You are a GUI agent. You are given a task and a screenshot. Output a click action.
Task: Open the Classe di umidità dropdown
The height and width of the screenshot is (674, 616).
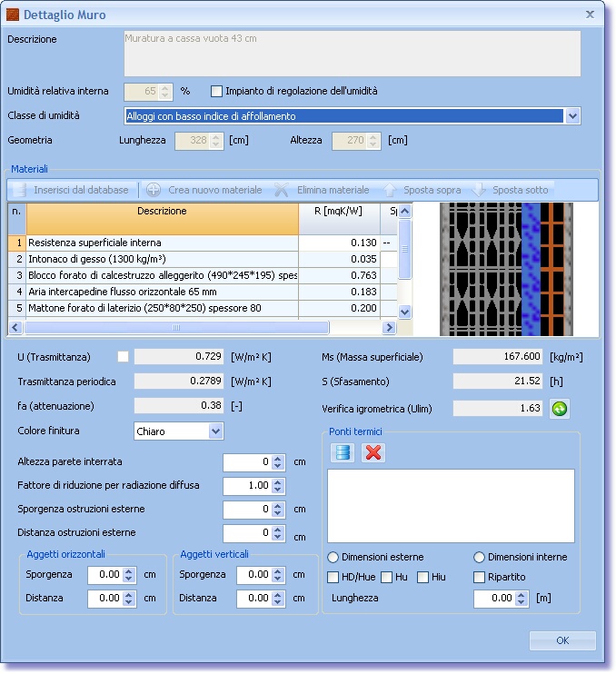572,116
